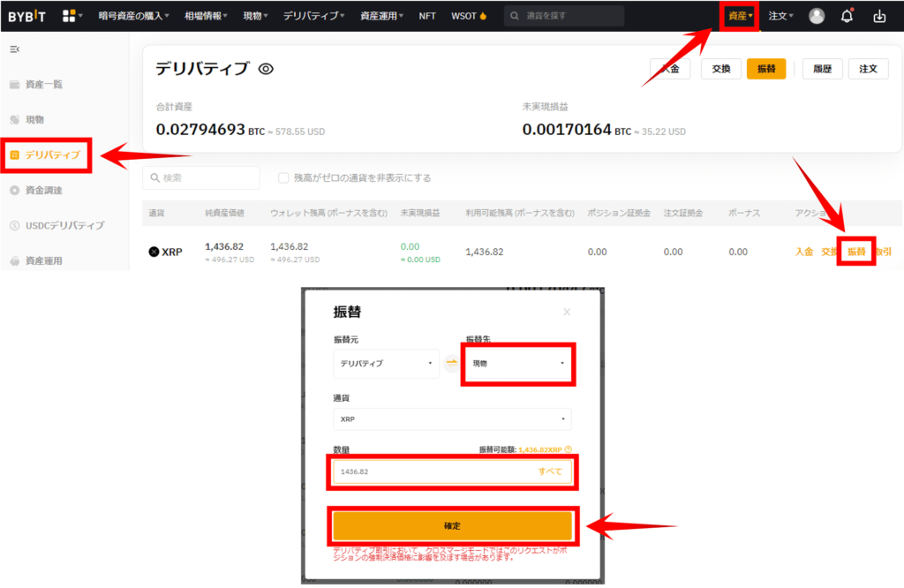The image size is (904, 588).
Task: Click the 通貨を探す search field
Action: [x=564, y=16]
